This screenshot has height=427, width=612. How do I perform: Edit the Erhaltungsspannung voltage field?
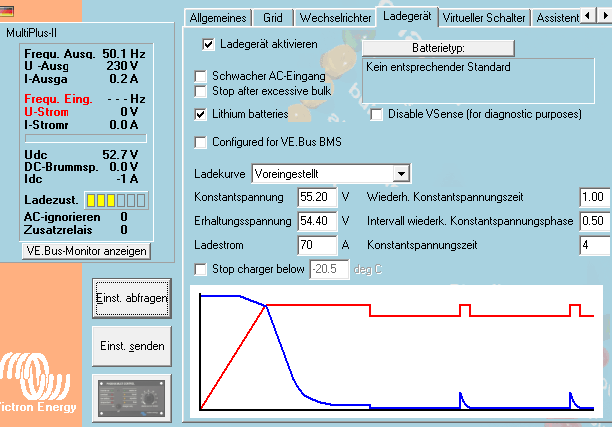(317, 221)
